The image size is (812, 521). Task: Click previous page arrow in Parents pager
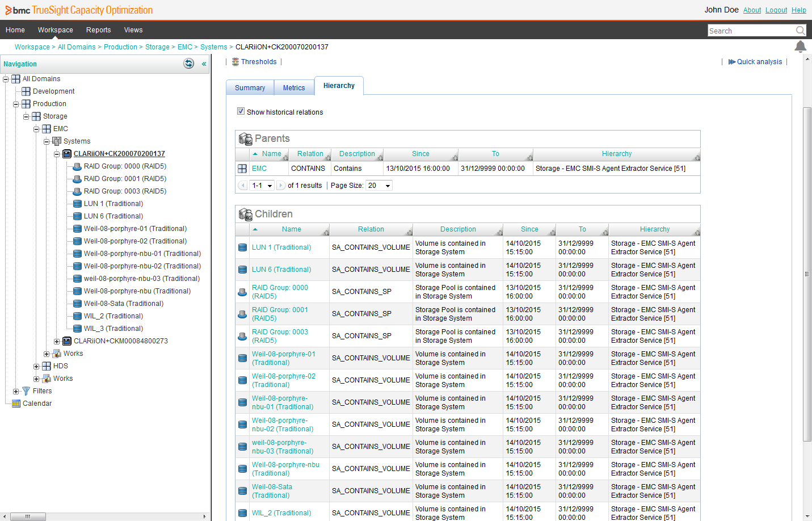[x=243, y=186]
